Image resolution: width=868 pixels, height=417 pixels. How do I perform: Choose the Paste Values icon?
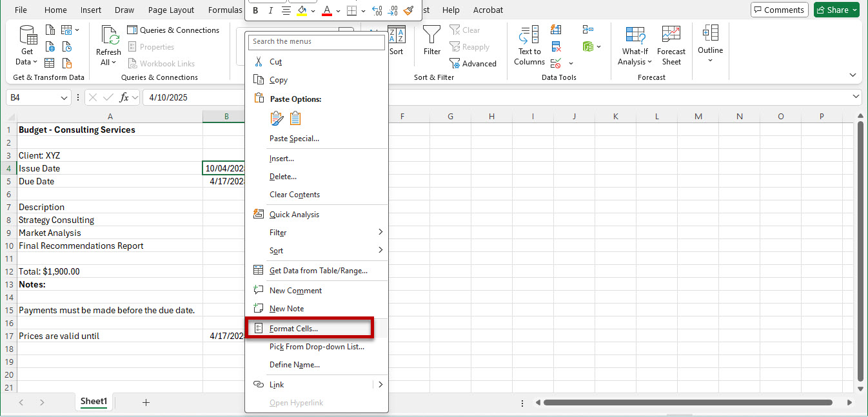coord(295,118)
